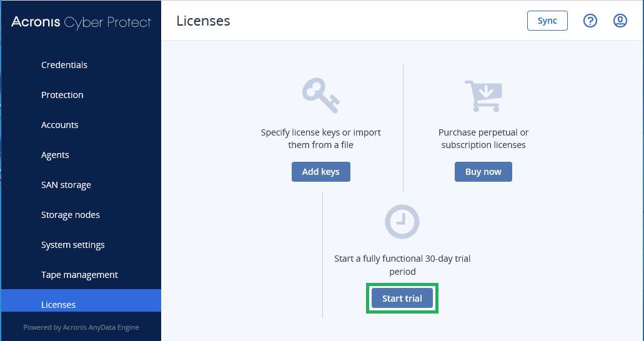
Task: Click the Buy now button
Action: click(483, 172)
